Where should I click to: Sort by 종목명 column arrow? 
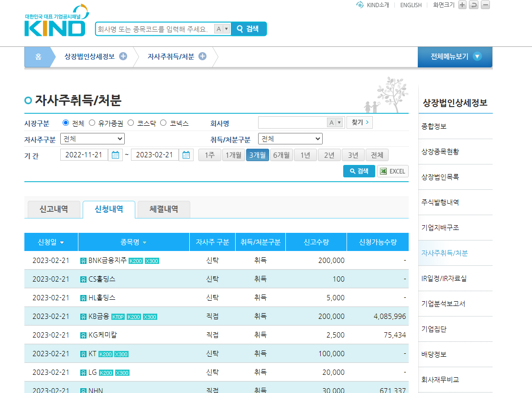point(144,243)
